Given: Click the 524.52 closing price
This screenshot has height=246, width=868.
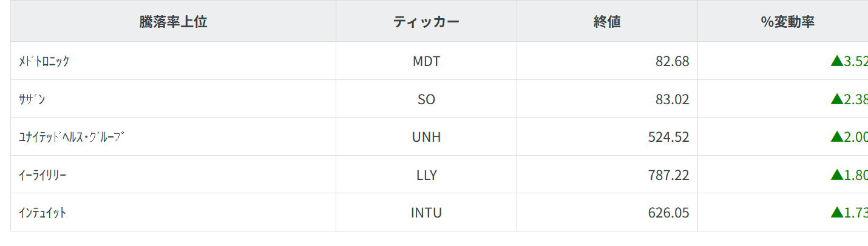Looking at the screenshot, I should 668,137.
